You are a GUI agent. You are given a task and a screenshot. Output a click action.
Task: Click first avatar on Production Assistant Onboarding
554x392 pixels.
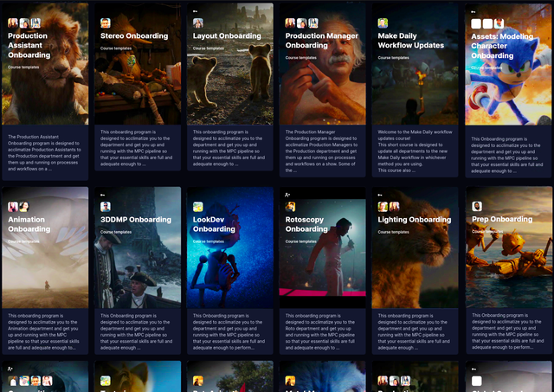pos(13,23)
